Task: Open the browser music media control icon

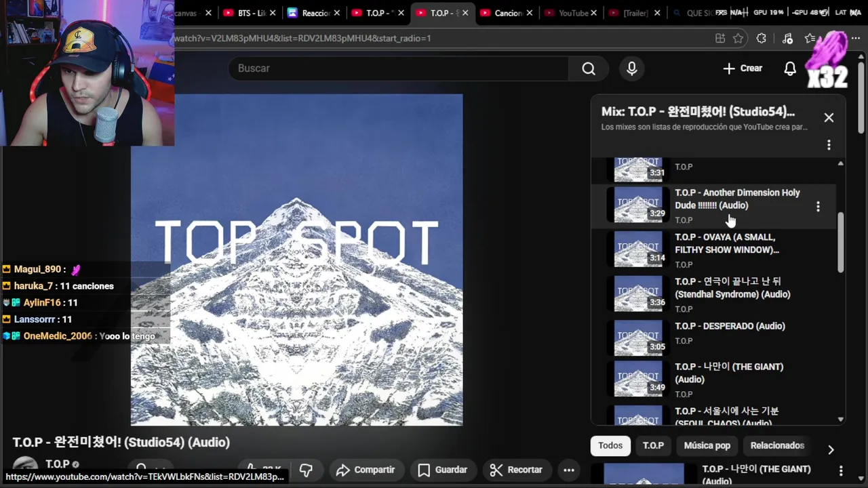Action: click(787, 39)
